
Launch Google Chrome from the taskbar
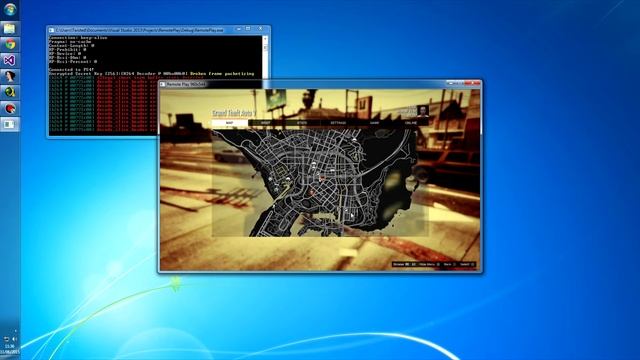click(x=10, y=44)
